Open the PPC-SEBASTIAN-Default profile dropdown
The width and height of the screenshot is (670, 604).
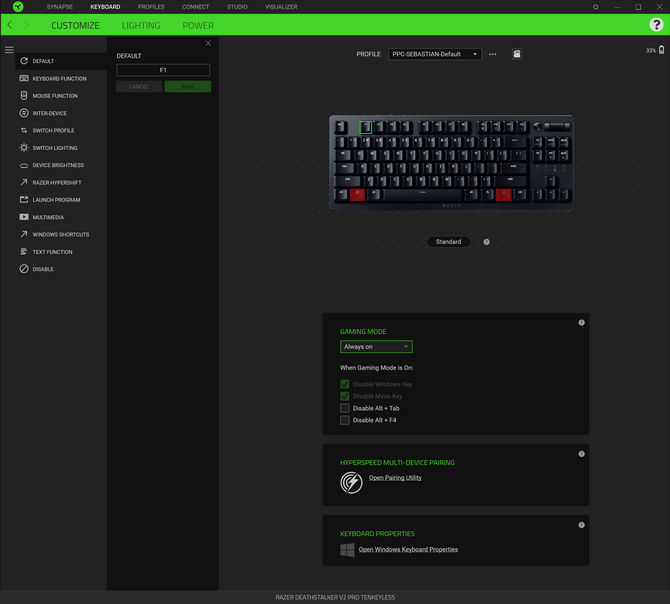435,54
